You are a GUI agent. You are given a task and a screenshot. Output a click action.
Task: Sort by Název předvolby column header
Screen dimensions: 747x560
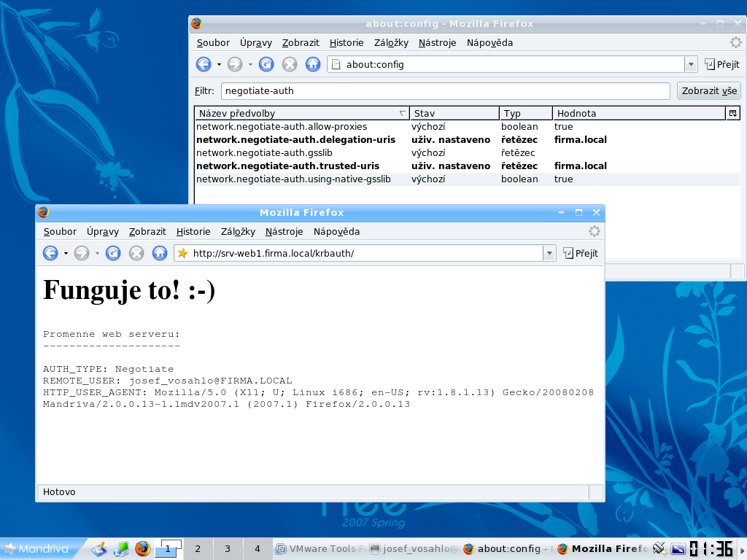302,113
